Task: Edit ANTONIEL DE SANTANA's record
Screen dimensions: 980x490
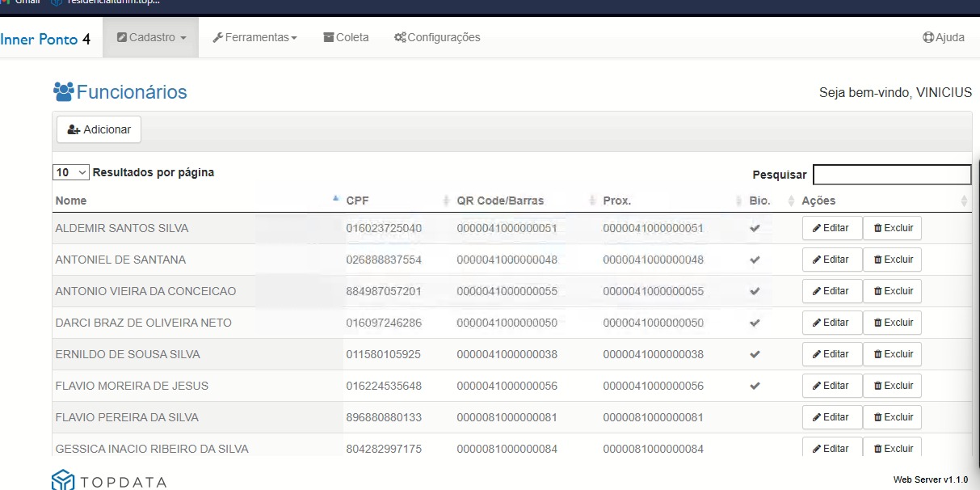Action: click(x=831, y=260)
